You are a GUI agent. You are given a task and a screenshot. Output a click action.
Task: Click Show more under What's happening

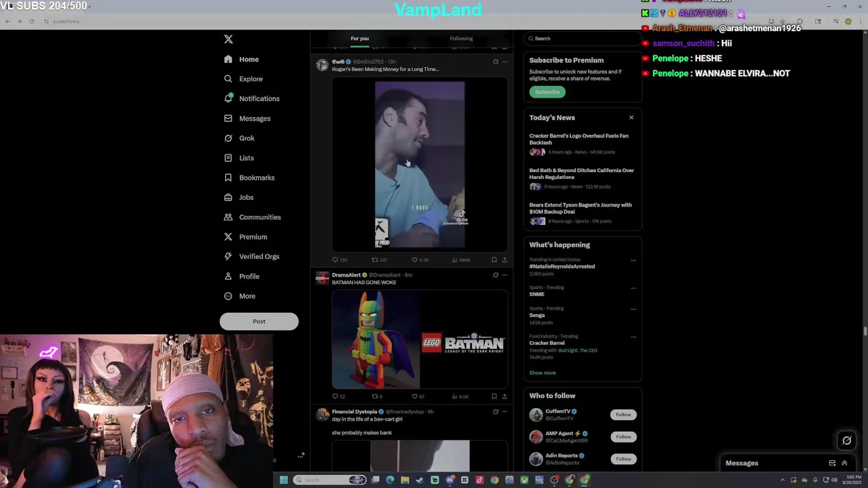coord(542,373)
